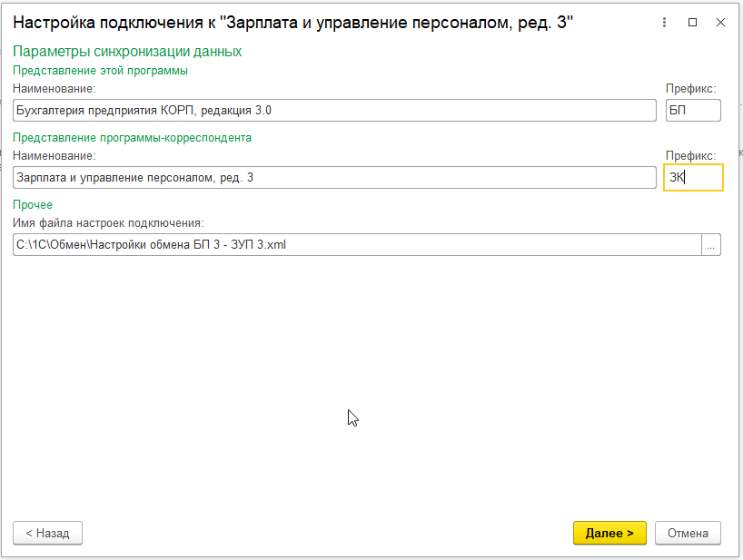Select the Префикс label above the БП field
This screenshot has width=743, height=560.
691,89
